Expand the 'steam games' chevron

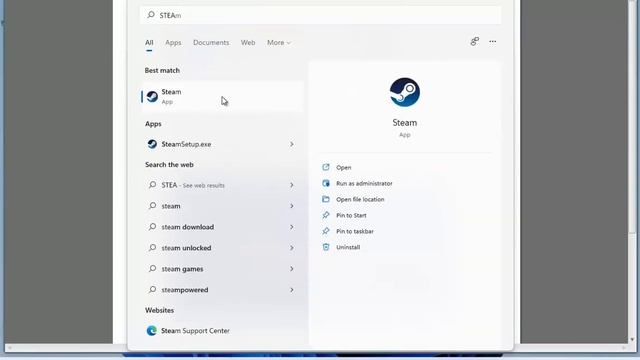(291, 269)
